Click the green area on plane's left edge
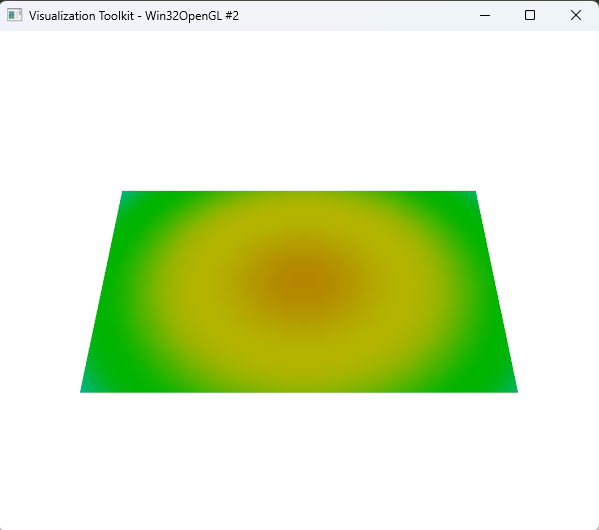This screenshot has height=530, width=599. click(111, 290)
